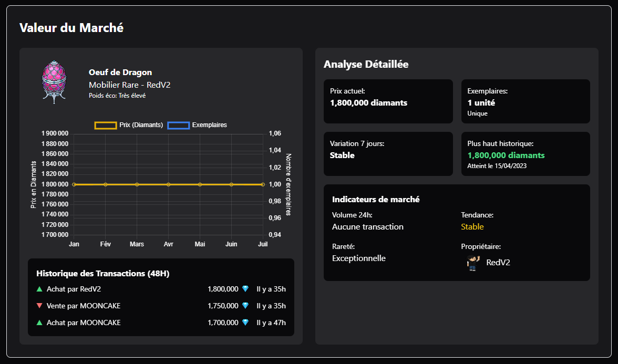Select the chart data point for Avr
Screen dimensions: 618x364
(x=168, y=184)
